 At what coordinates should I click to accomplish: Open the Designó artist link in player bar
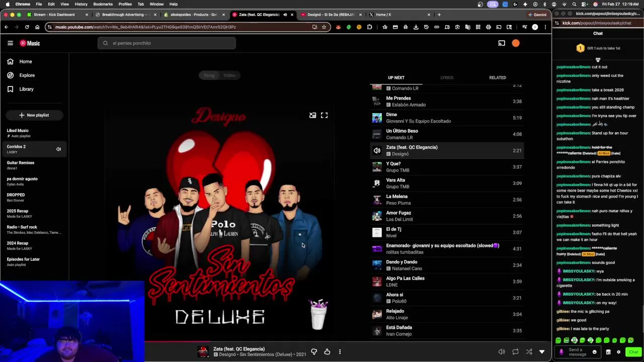(x=227, y=354)
